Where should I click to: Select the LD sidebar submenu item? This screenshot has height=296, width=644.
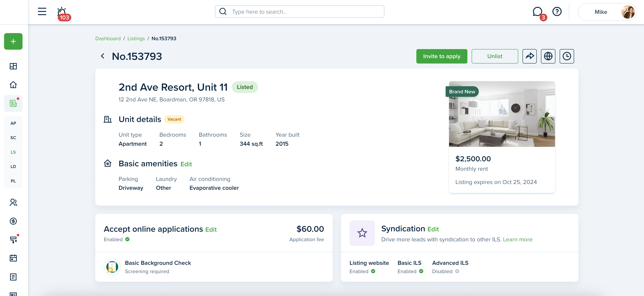coord(13,167)
